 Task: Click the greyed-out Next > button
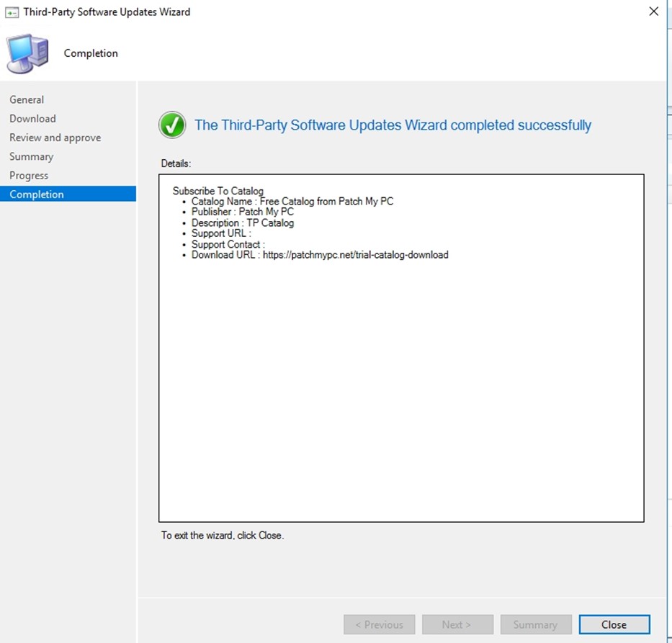tap(457, 624)
